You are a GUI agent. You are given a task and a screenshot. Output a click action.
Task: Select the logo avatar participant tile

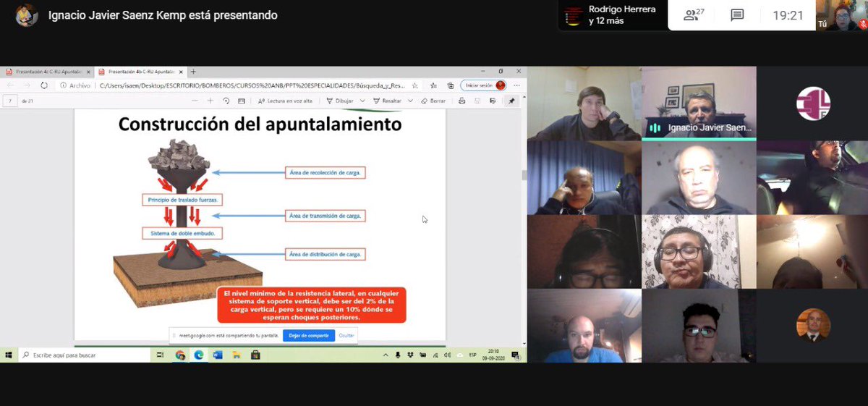(x=812, y=103)
